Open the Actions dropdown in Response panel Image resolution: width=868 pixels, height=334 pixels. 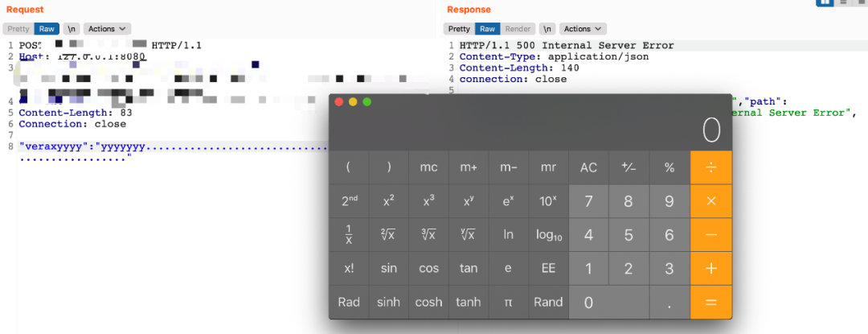[583, 29]
